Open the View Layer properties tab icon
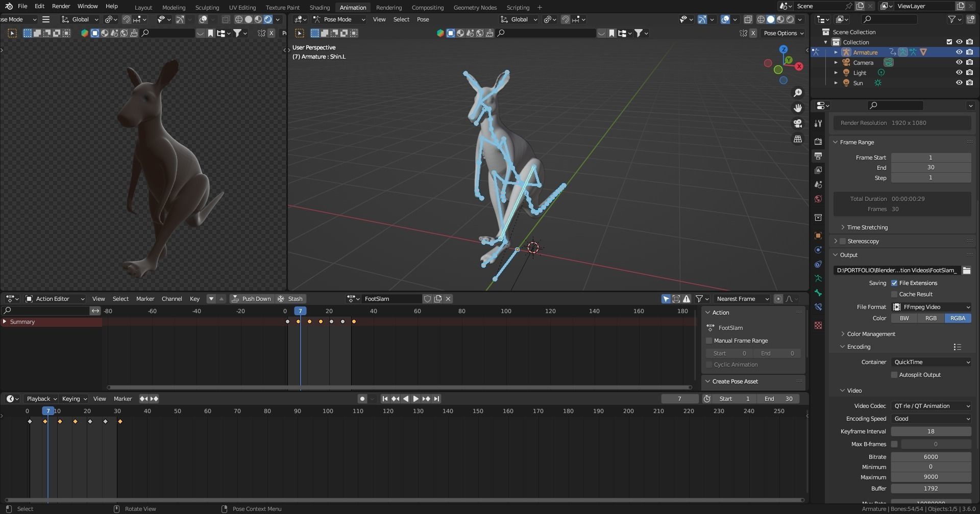The image size is (980, 514). (818, 170)
